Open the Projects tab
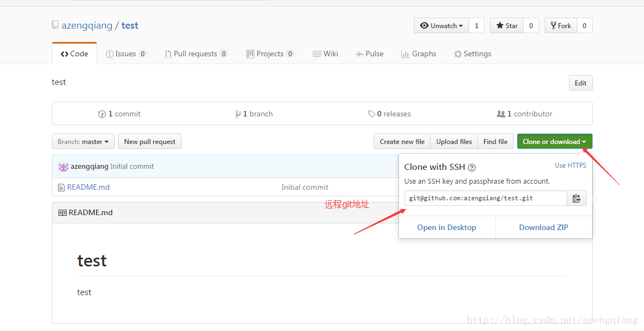 coord(270,54)
